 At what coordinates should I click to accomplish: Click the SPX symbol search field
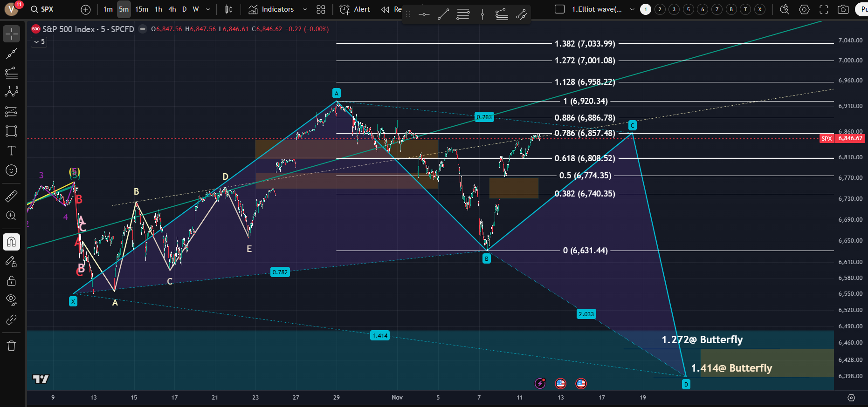[47, 9]
